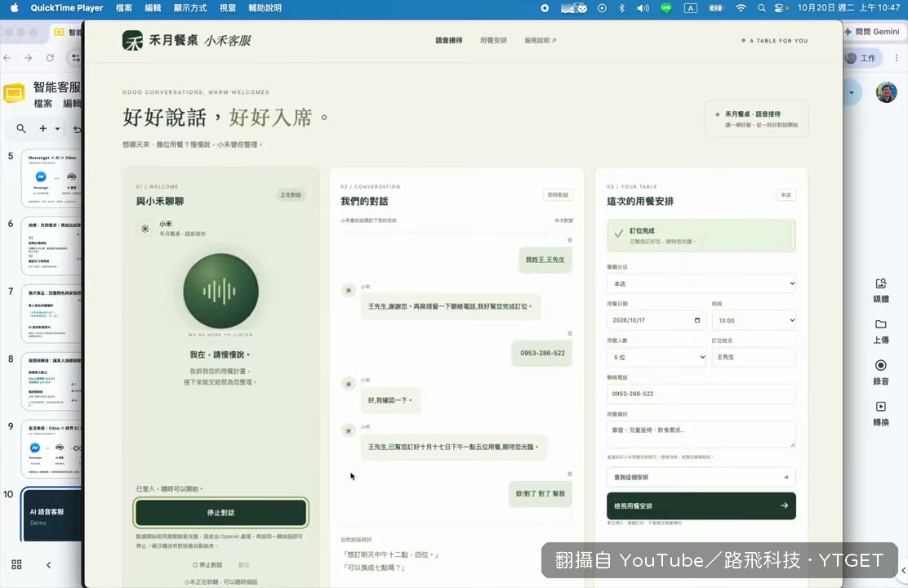Click the 上傳 folder icon in right sidebar
The image size is (908, 588).
pyautogui.click(x=881, y=324)
